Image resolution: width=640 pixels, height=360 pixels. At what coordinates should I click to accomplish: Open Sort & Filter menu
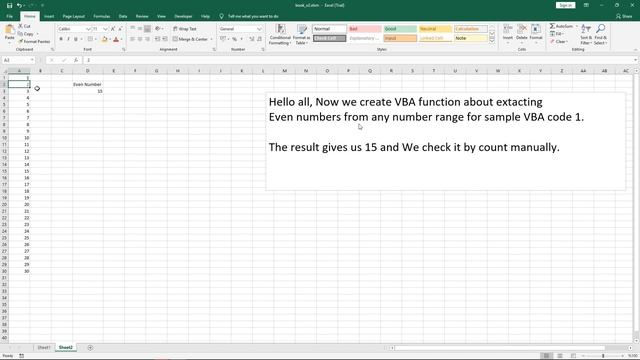coord(586,34)
